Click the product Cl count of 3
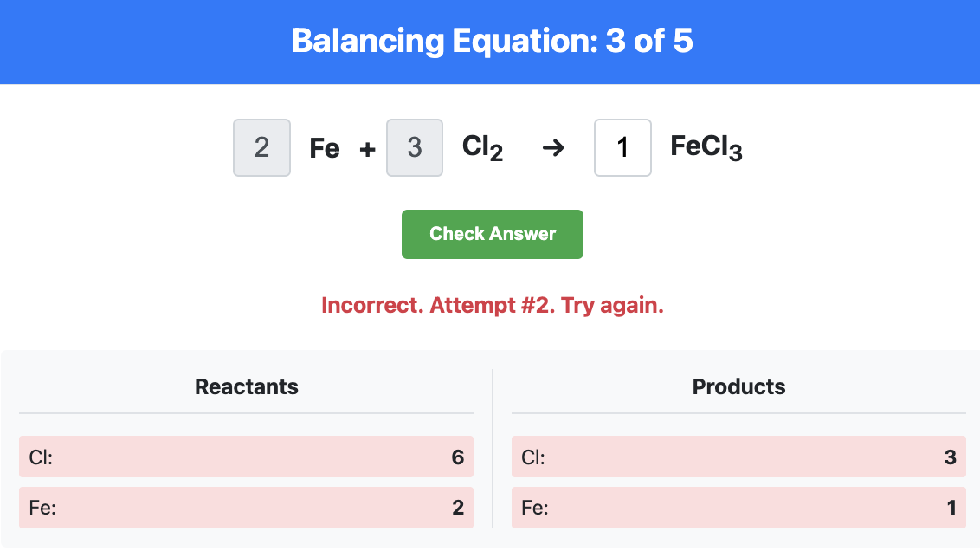 (950, 457)
